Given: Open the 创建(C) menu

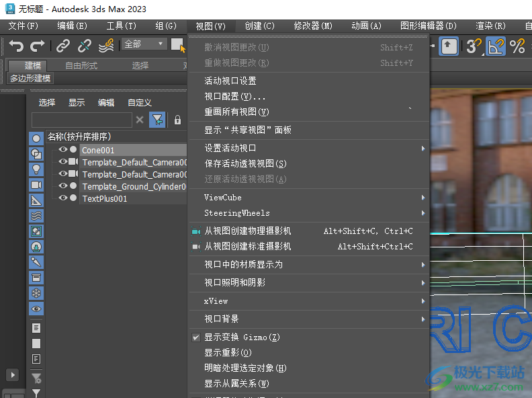Looking at the screenshot, I should [x=259, y=26].
